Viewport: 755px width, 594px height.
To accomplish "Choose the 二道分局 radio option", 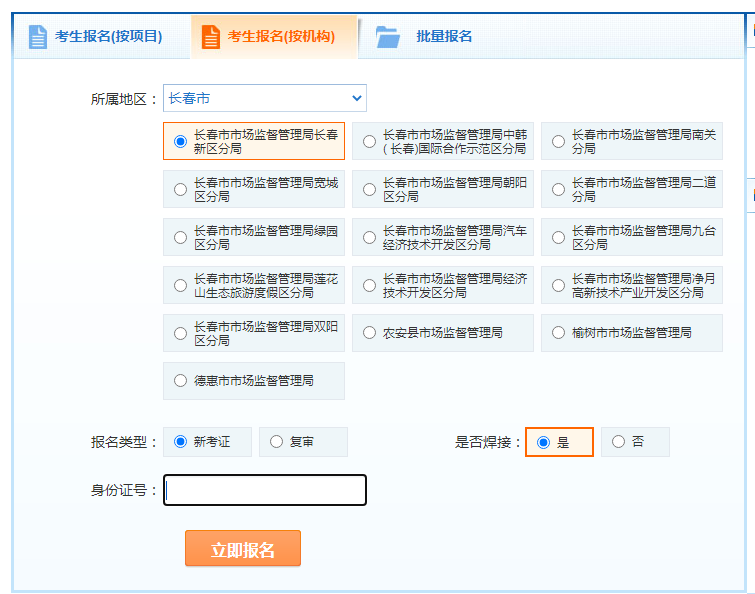I will point(558,190).
